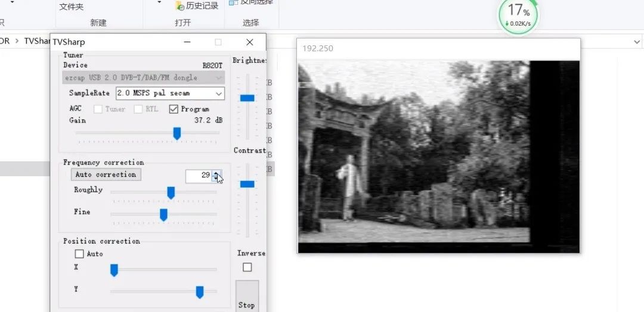Enable the Tuner AGC checkbox

(x=98, y=109)
